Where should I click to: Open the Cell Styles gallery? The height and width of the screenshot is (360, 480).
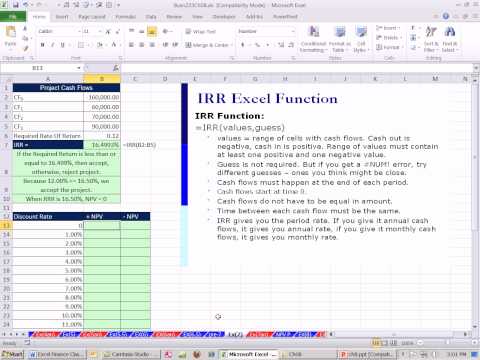coord(360,39)
